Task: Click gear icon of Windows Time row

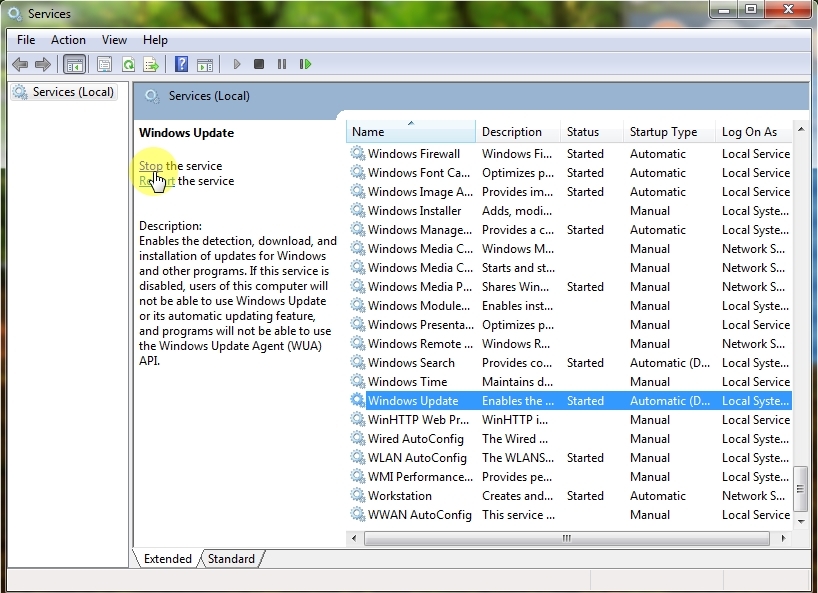Action: tap(357, 381)
